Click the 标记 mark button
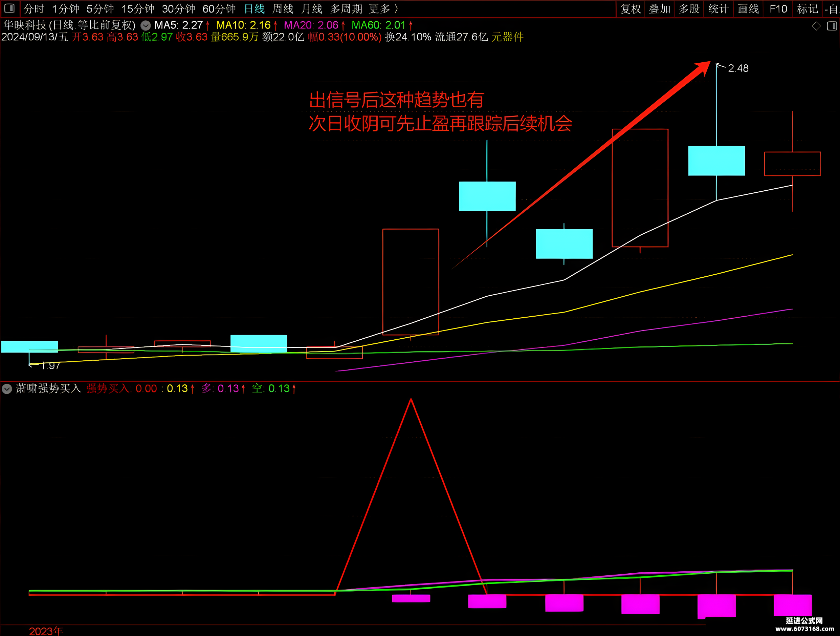 coord(808,9)
